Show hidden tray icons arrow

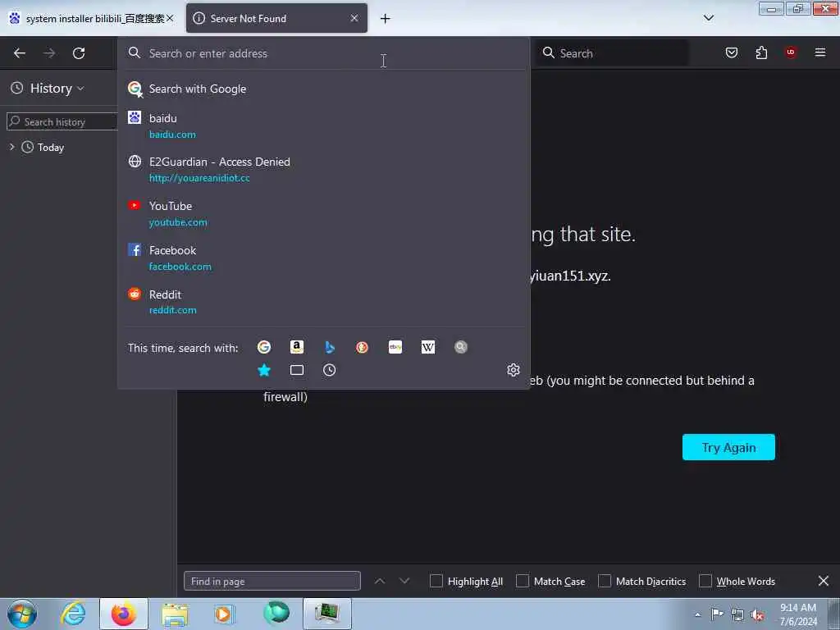697,615
